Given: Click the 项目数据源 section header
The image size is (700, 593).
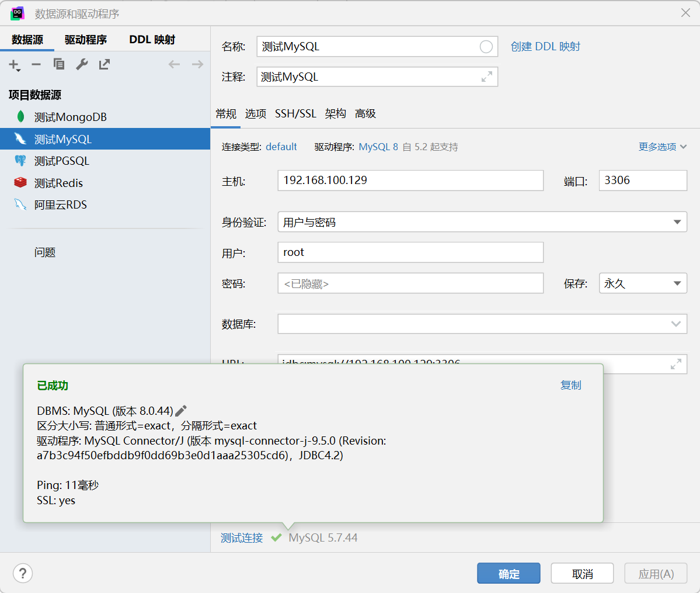Looking at the screenshot, I should click(x=35, y=95).
